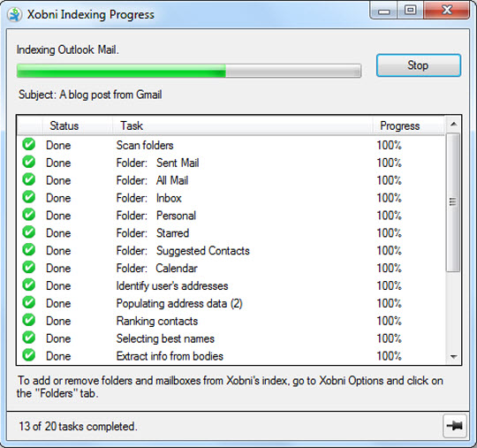Select the 'Folder: Calendar' task row
This screenshot has width=477, height=448.
pyautogui.click(x=231, y=269)
